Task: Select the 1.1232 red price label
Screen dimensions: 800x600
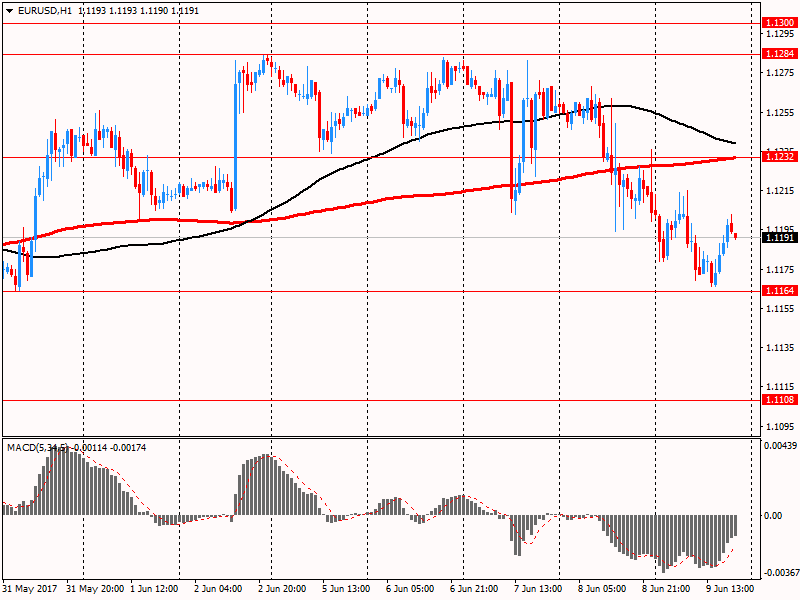Action: click(779, 157)
